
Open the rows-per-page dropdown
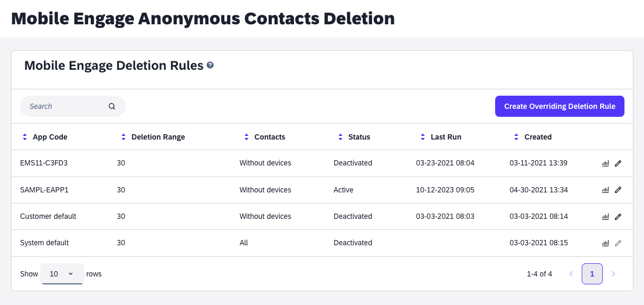(x=62, y=274)
